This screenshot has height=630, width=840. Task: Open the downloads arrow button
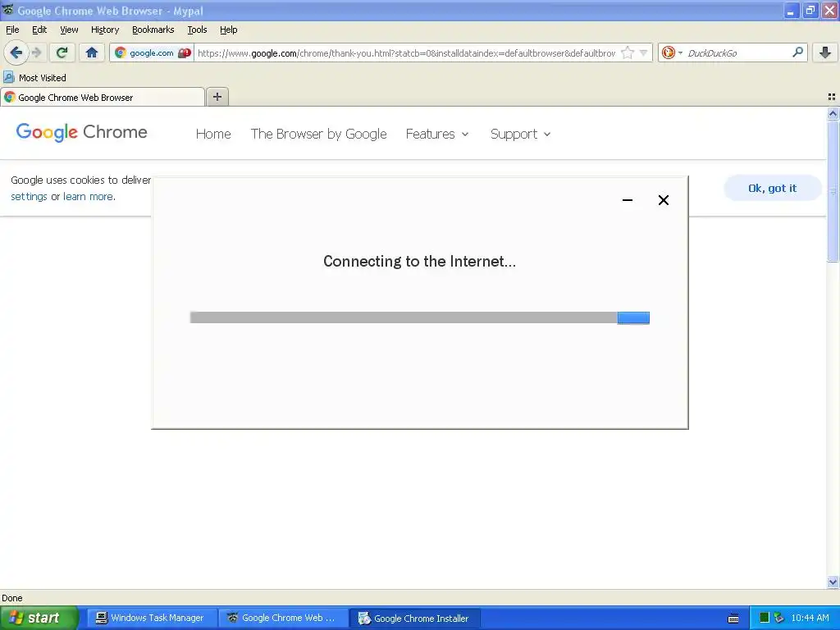pos(825,52)
